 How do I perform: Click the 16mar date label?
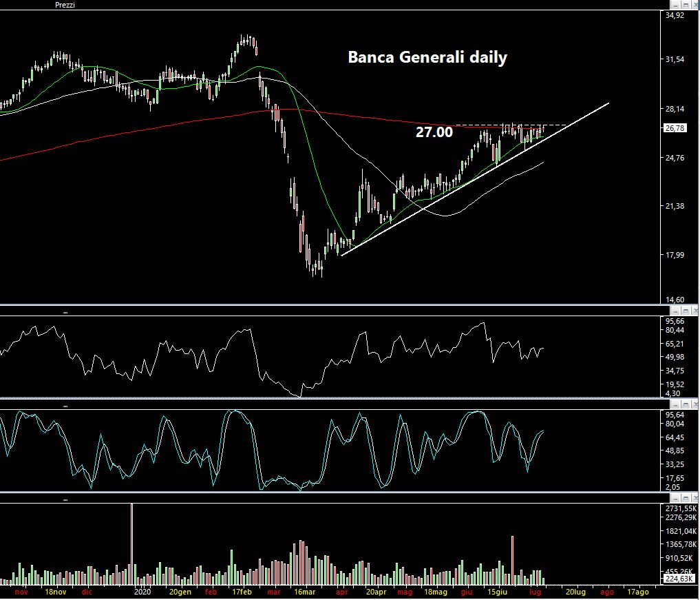click(x=305, y=592)
